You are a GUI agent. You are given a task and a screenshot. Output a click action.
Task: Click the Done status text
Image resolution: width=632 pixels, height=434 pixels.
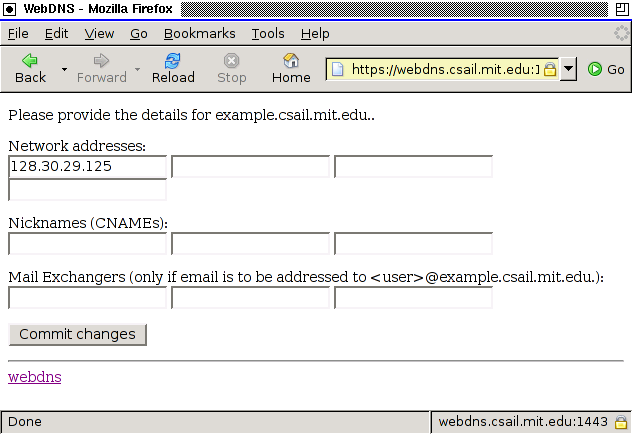(x=25, y=422)
